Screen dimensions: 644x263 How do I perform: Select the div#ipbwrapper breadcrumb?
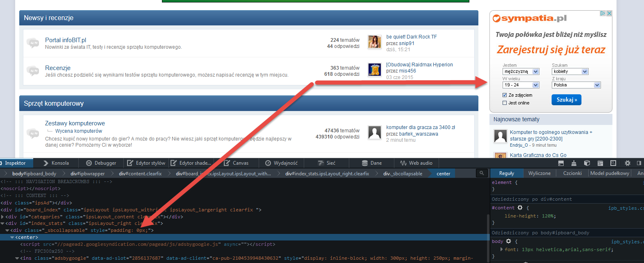[87, 174]
